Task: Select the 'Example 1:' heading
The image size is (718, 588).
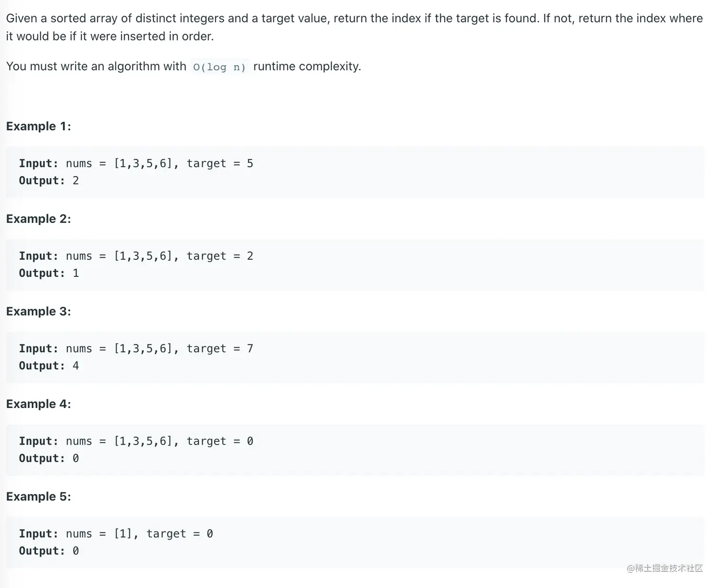Action: pos(38,126)
